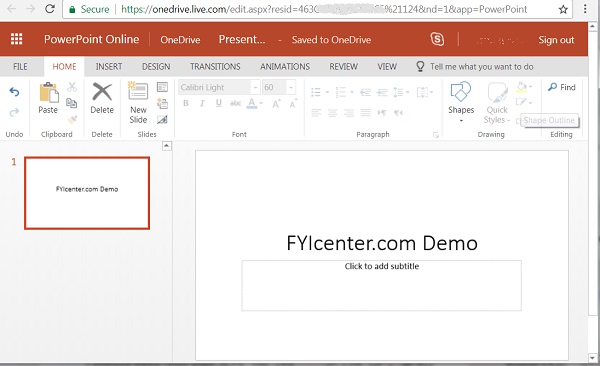Click the lightbulb Tell Me icon
The width and height of the screenshot is (600, 366).
pos(420,67)
